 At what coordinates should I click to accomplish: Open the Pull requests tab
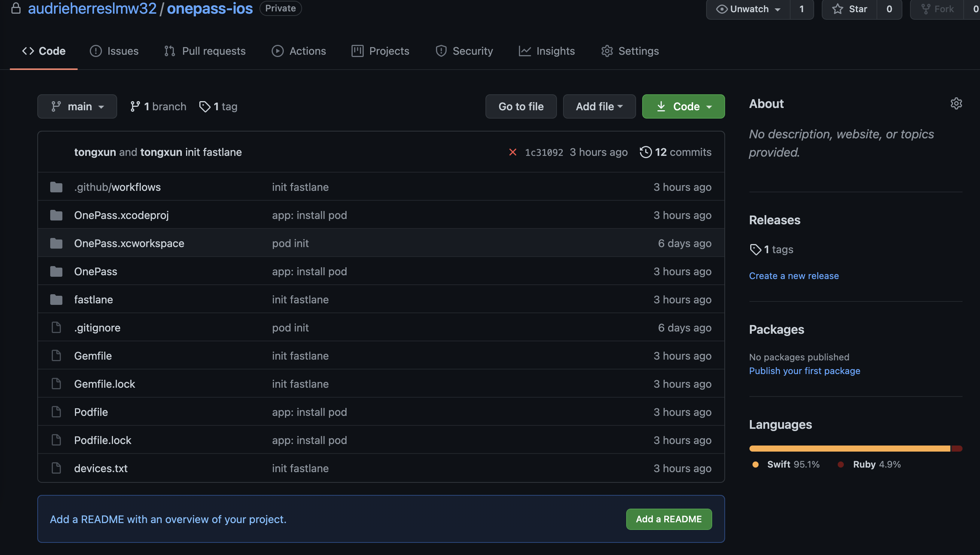pyautogui.click(x=205, y=51)
